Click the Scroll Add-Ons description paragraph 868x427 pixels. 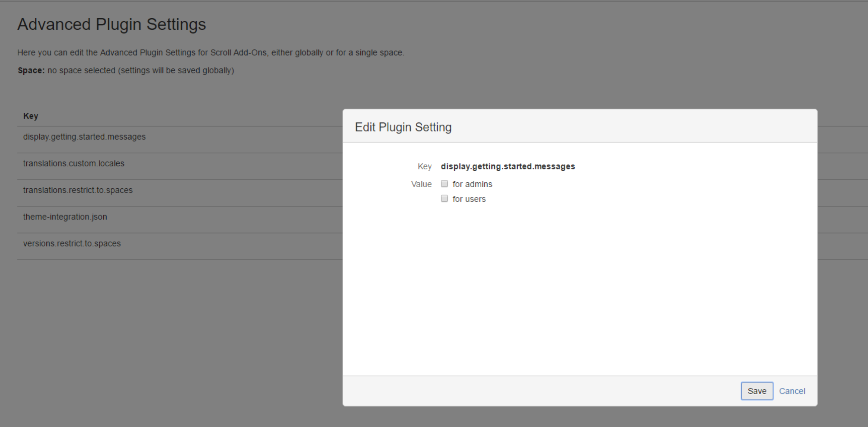(x=210, y=53)
